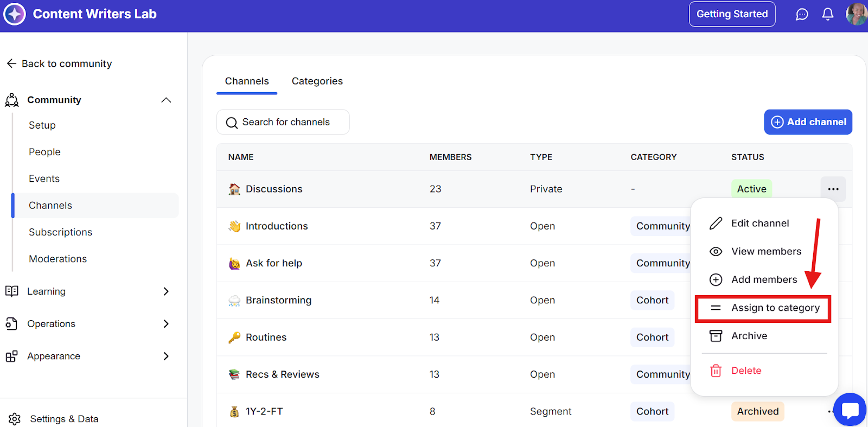Click the Getting Started button
This screenshot has width=868, height=427.
[x=732, y=14]
